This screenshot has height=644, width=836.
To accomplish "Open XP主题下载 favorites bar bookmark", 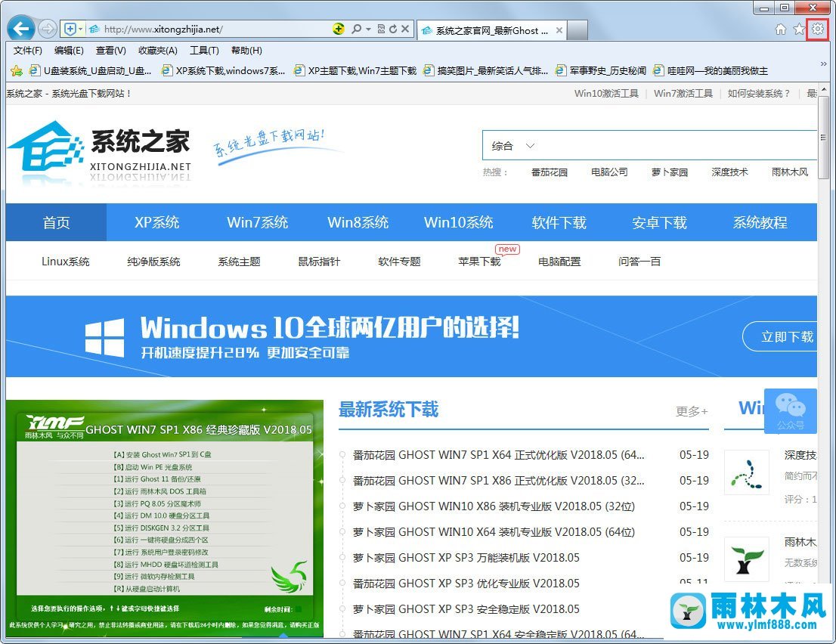I will [355, 70].
